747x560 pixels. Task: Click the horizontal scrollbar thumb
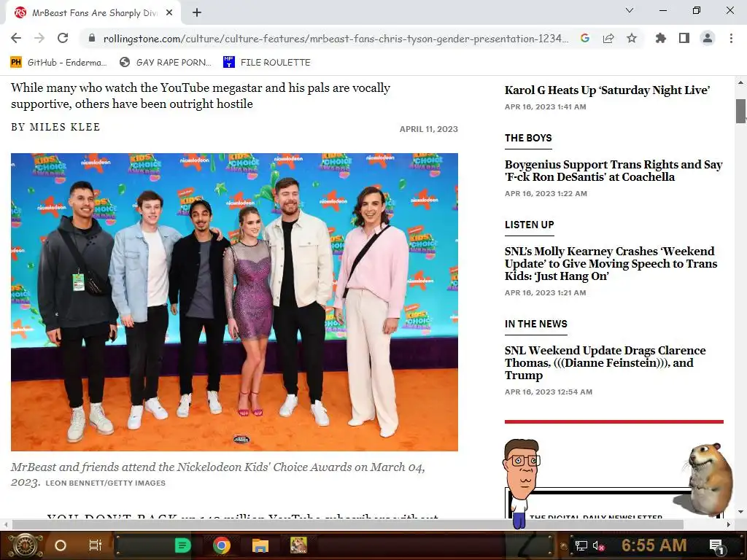tap(348, 524)
